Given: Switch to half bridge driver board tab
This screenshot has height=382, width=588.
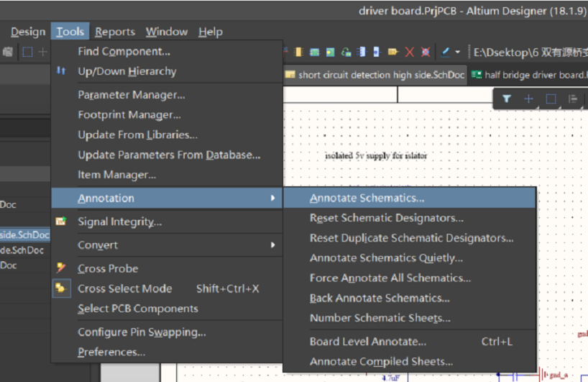Looking at the screenshot, I should (x=530, y=75).
